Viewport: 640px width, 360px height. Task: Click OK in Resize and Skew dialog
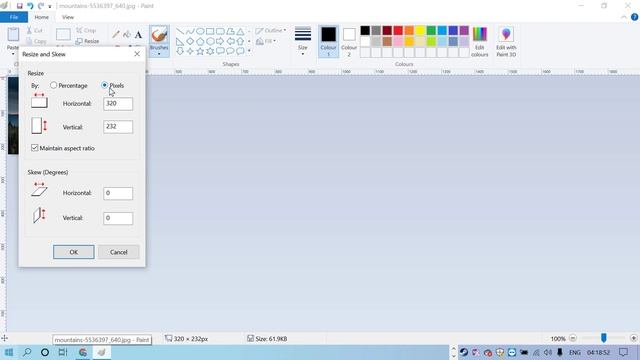pos(73,252)
